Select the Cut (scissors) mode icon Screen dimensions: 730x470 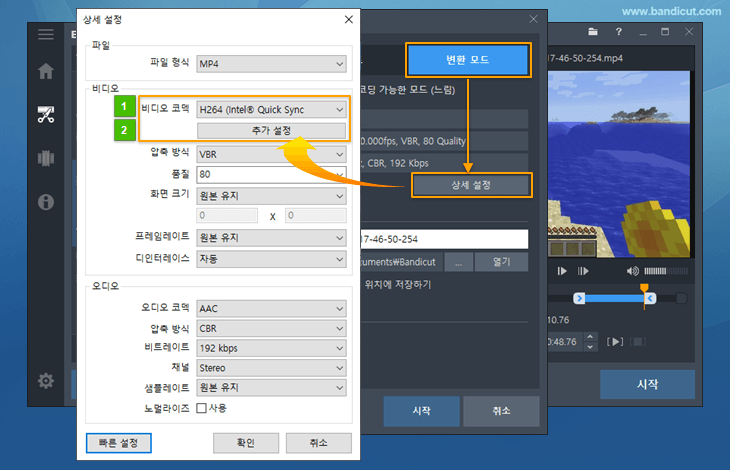(45, 114)
